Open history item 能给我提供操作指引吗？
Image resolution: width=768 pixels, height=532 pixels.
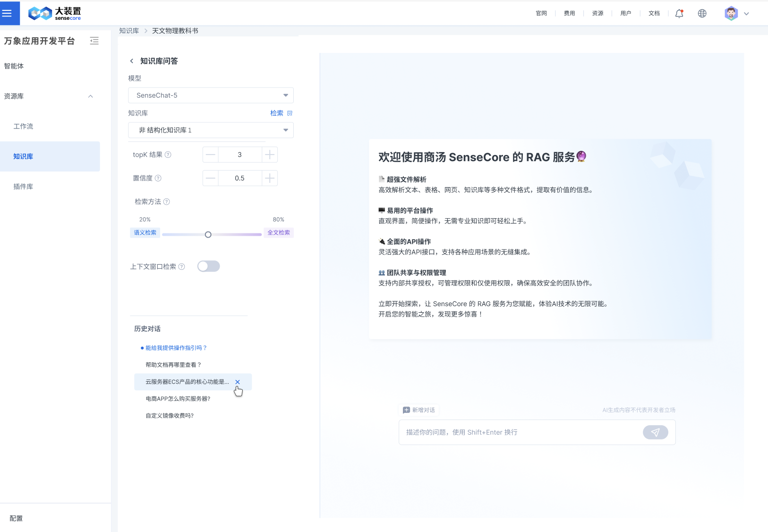(x=176, y=348)
